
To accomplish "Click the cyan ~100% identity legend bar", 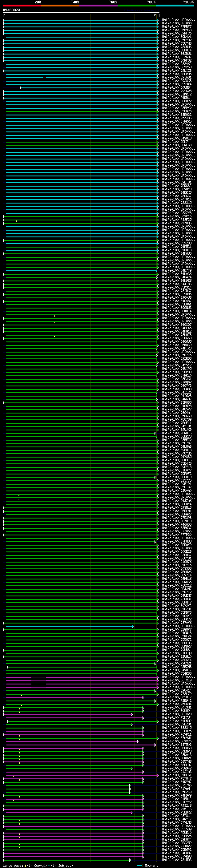I will (175, 6).
